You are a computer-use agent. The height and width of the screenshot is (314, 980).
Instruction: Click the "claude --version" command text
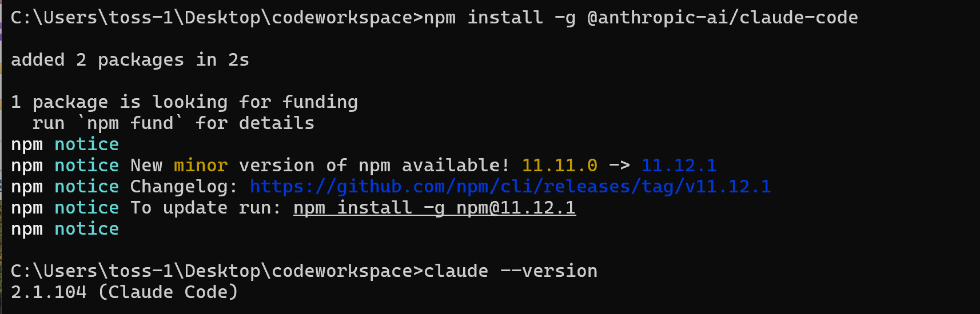(x=511, y=271)
